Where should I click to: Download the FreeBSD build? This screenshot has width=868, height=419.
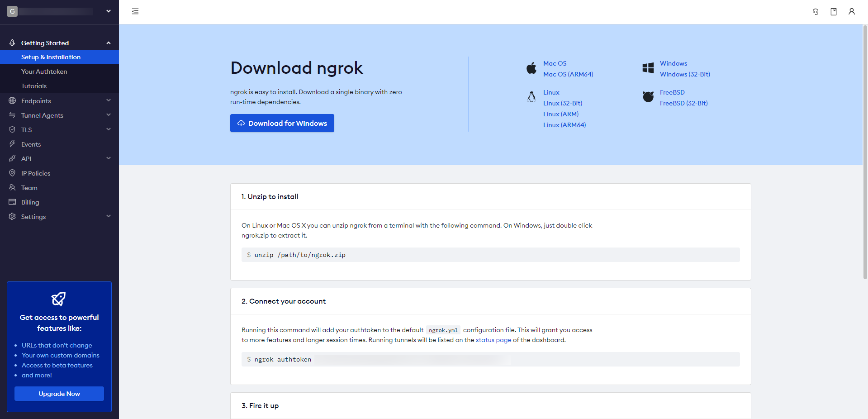coord(672,92)
